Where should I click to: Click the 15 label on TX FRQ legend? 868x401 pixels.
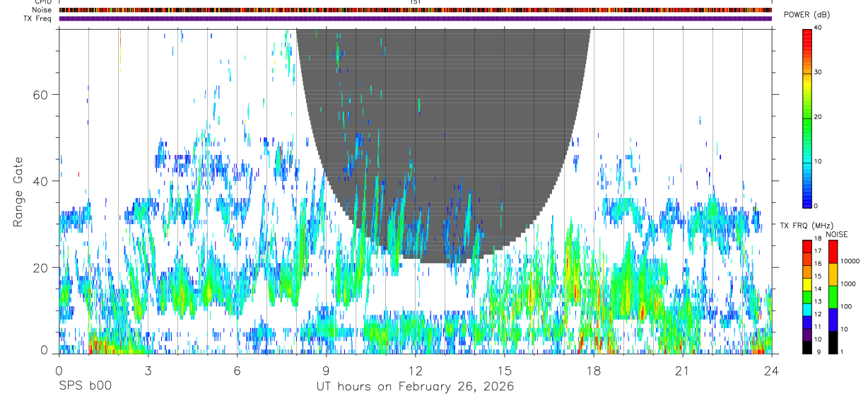pos(819,277)
